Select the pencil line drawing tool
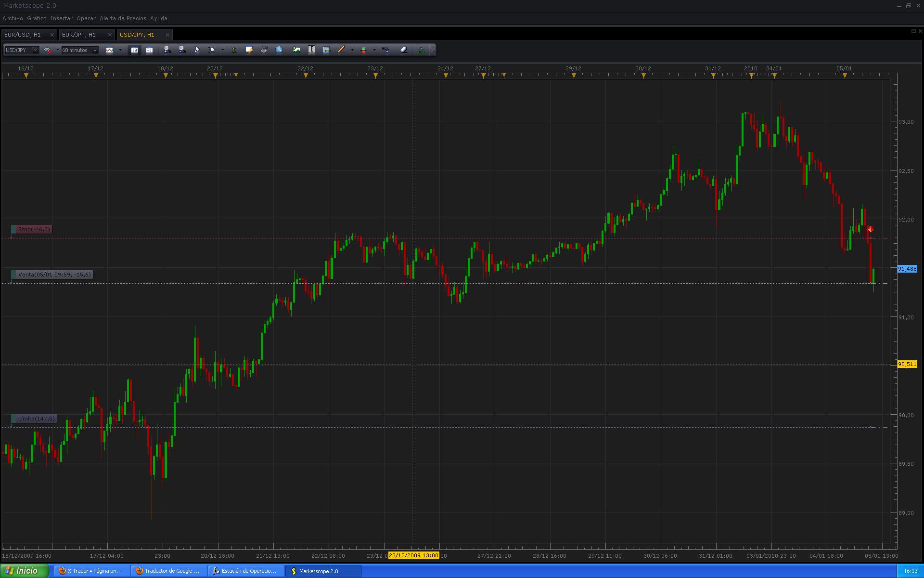Screen dimensions: 924x578 pyautogui.click(x=341, y=50)
